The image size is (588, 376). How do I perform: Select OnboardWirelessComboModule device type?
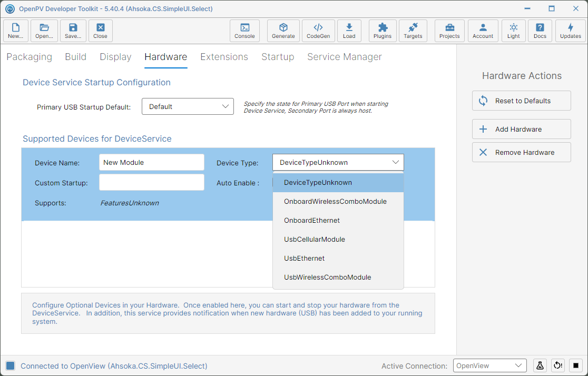[x=338, y=201]
